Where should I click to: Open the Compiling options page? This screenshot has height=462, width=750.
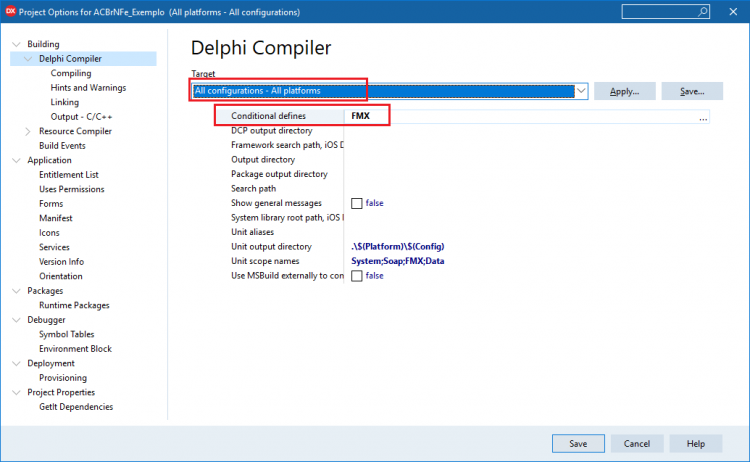click(71, 73)
